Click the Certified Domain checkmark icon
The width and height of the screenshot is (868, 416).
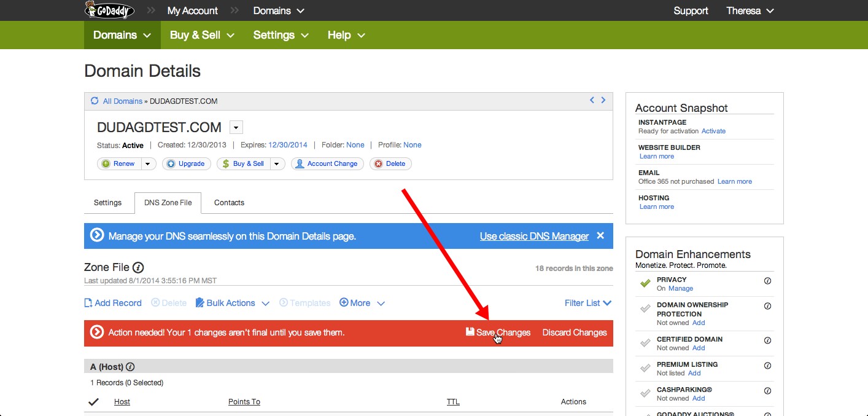[645, 343]
